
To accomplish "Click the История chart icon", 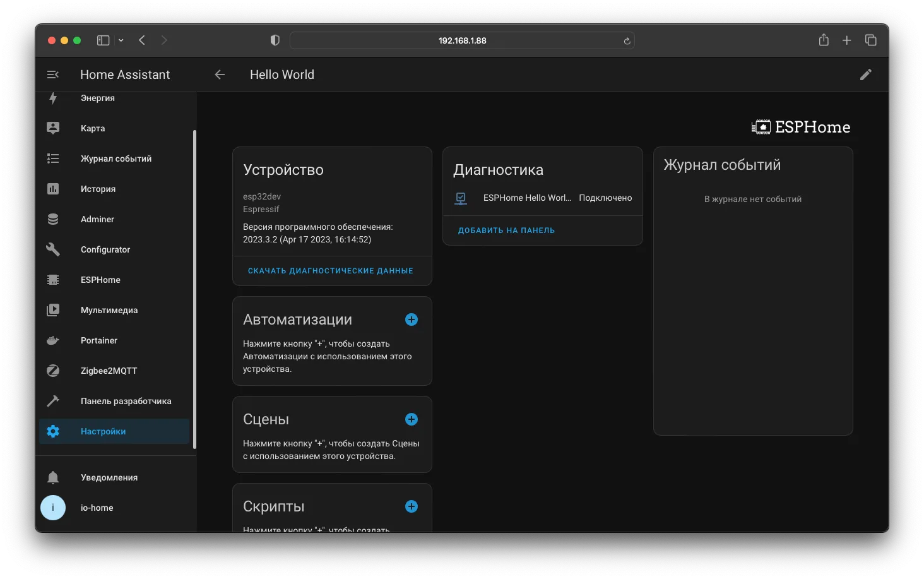I will 53,189.
